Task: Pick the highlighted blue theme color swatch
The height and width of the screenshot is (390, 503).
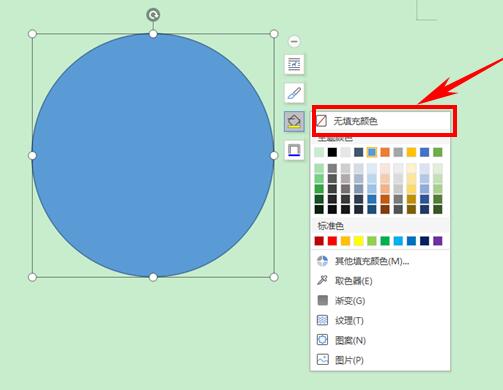Action: (372, 152)
